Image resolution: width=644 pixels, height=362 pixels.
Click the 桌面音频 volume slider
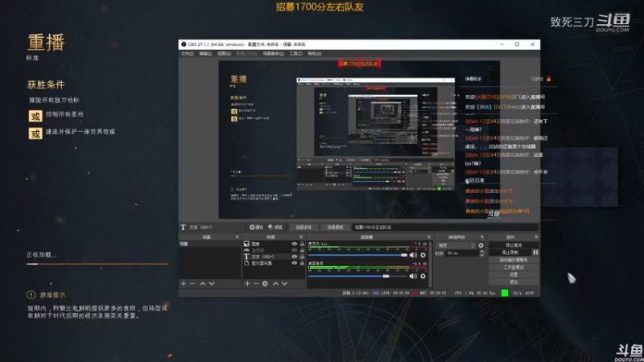(x=357, y=276)
